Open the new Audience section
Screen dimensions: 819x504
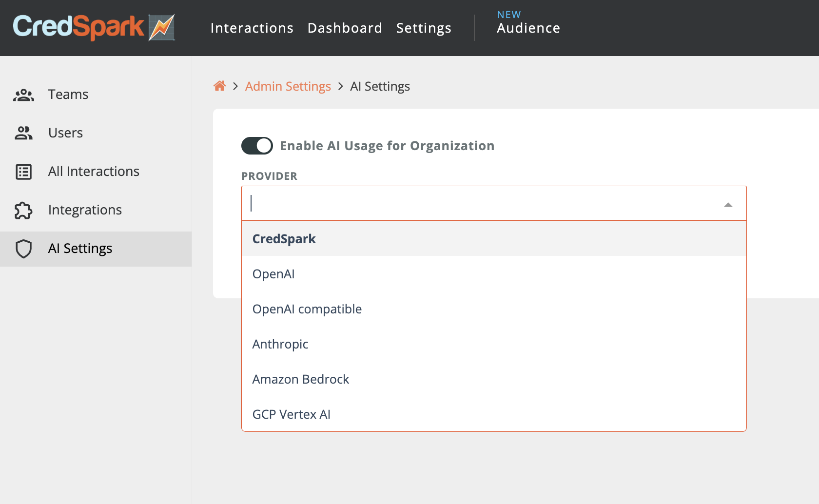(x=528, y=23)
